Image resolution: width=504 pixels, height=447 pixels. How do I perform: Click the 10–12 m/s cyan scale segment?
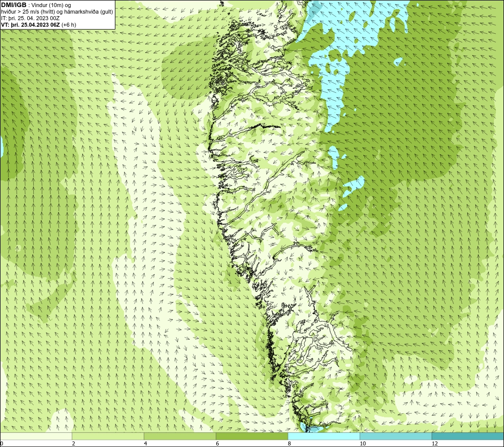(x=396, y=436)
